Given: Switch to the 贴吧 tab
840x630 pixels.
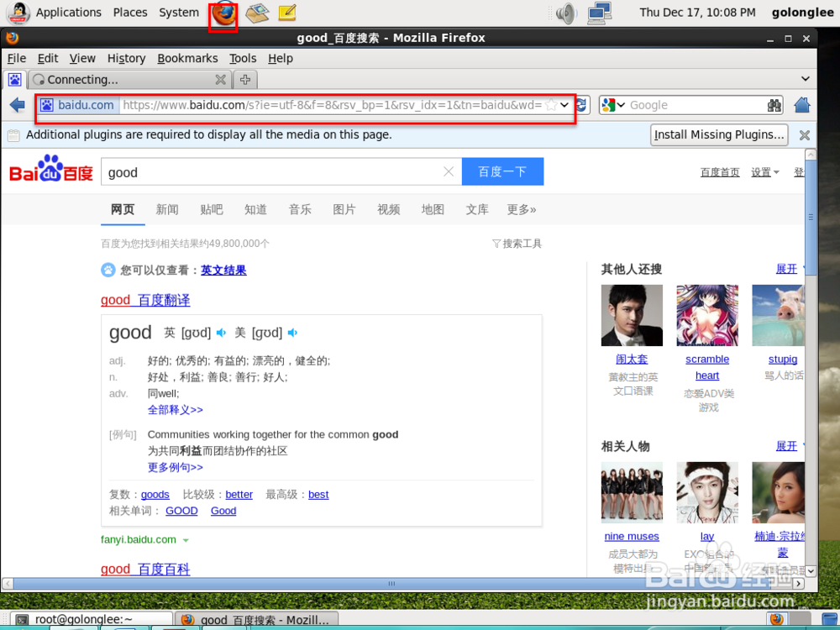Looking at the screenshot, I should (212, 209).
